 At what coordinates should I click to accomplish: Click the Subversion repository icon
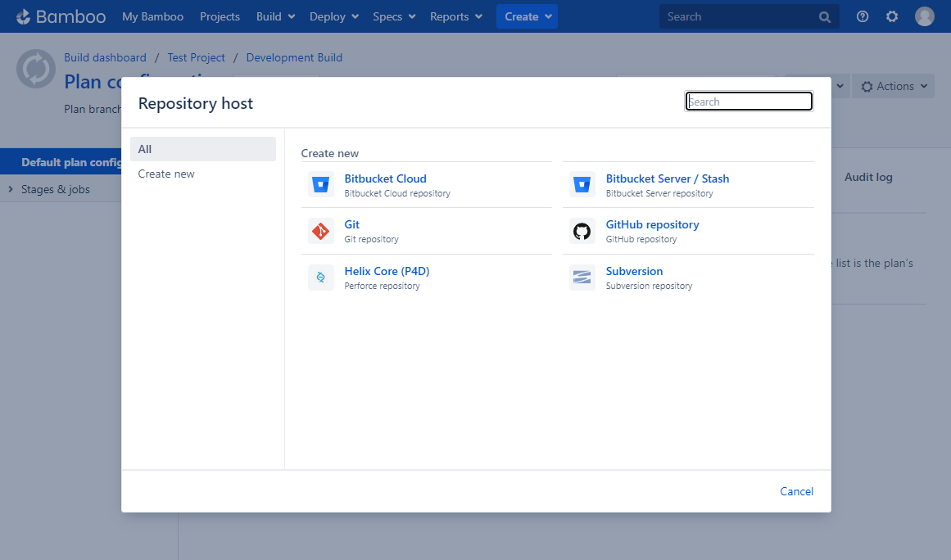[x=582, y=278]
